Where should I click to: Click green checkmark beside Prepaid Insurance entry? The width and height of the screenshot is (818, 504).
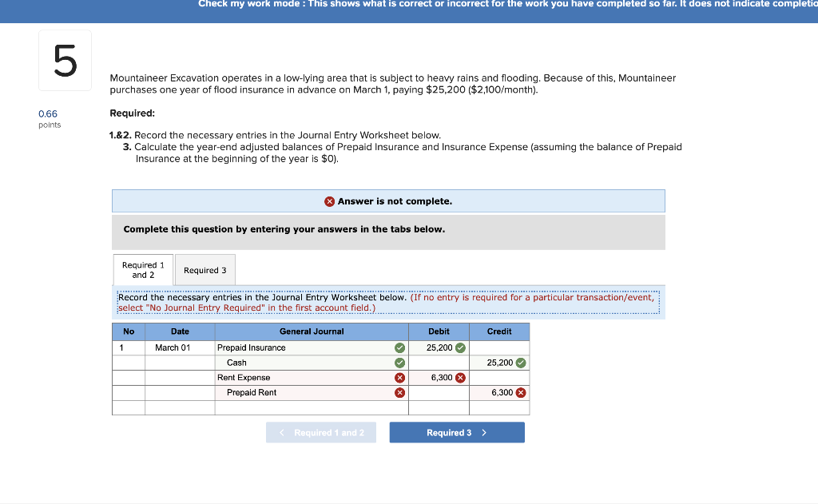tap(399, 347)
